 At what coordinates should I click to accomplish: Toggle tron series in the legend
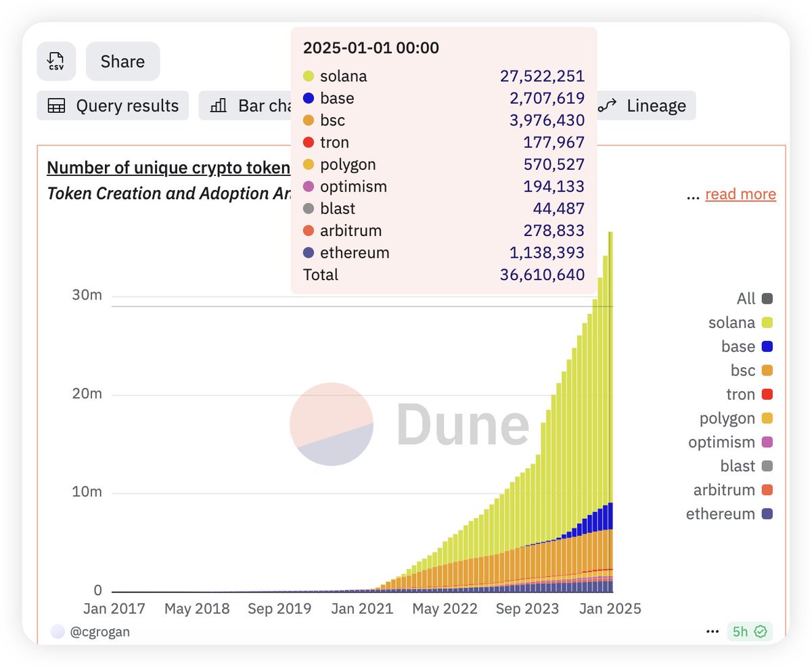749,394
